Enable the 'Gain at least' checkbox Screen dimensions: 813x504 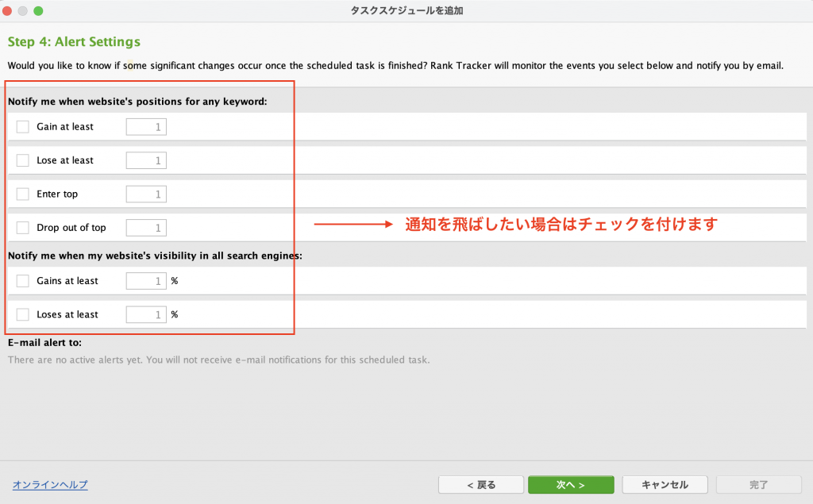tap(23, 126)
